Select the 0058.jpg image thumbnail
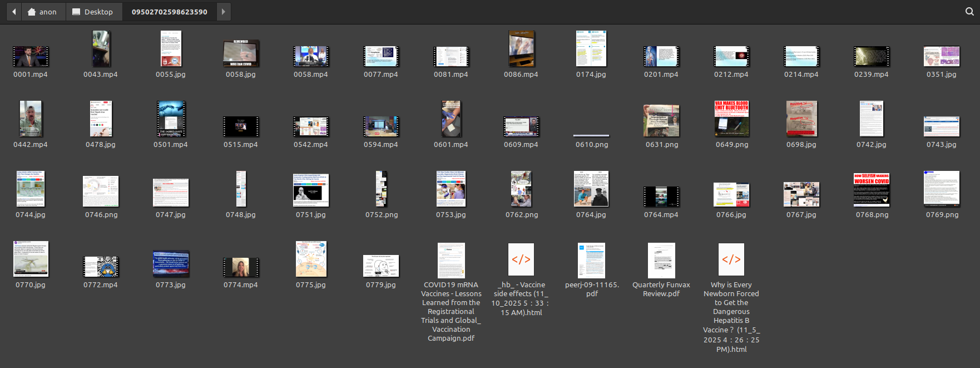The image size is (980, 368). click(241, 53)
